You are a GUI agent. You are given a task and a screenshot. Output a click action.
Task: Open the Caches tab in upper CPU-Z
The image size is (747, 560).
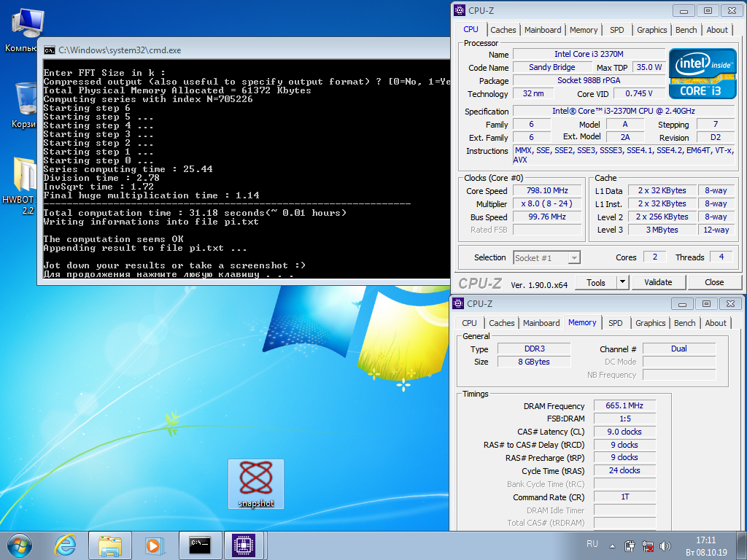[503, 30]
